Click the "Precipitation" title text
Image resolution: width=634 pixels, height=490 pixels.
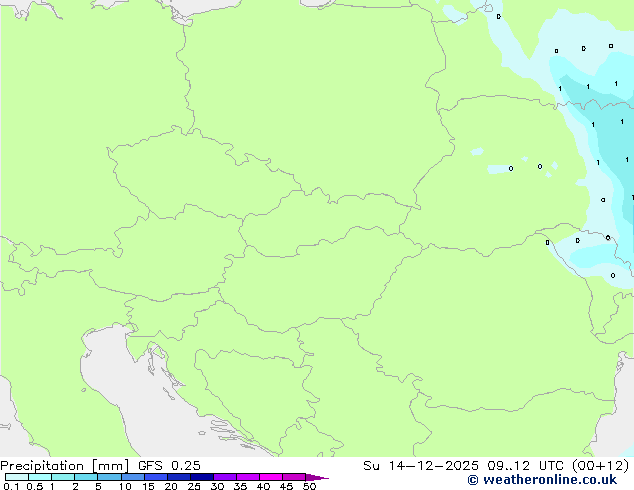pyautogui.click(x=42, y=466)
